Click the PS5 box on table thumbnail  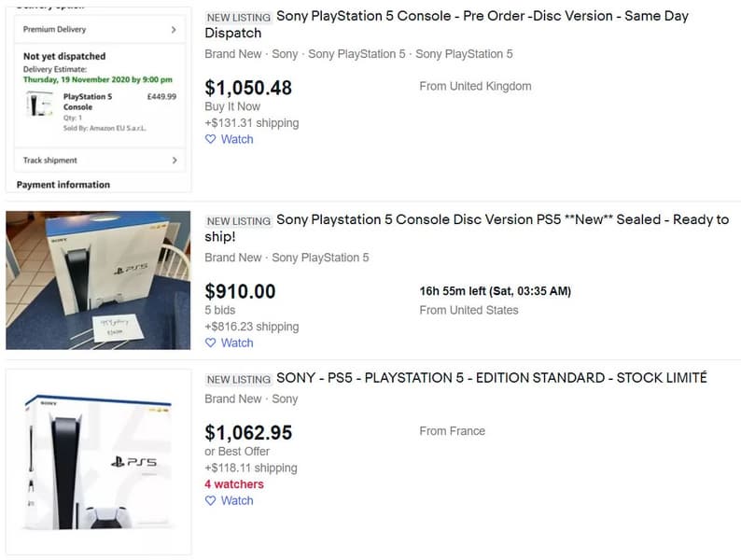tap(98, 280)
